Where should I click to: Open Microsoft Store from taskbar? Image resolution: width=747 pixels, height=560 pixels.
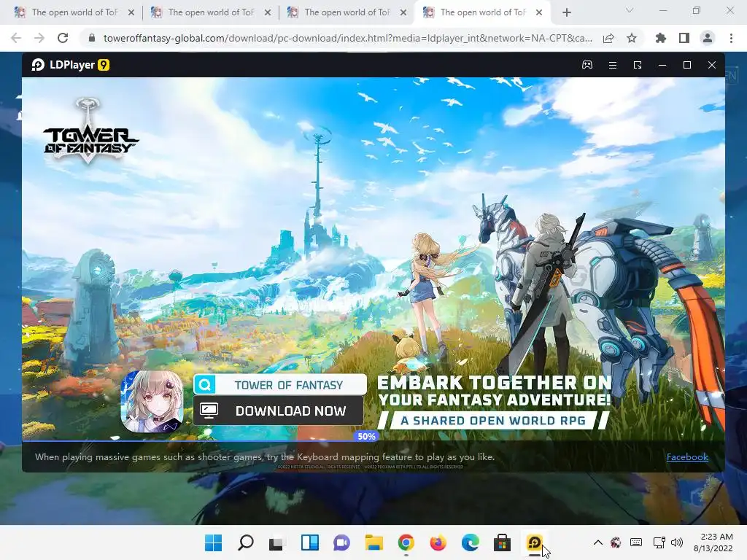pyautogui.click(x=502, y=542)
